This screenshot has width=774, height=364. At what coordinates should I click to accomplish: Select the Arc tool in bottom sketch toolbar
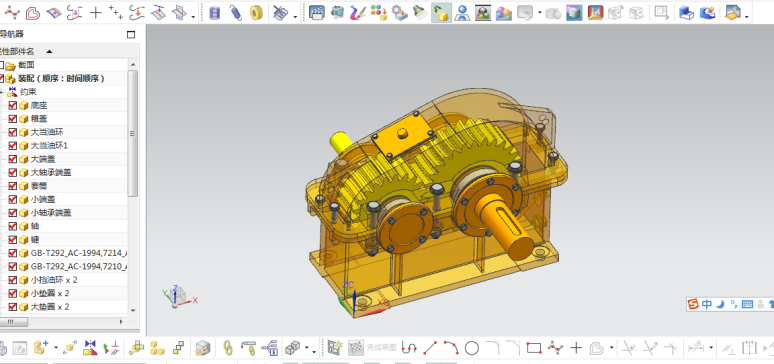(x=451, y=348)
